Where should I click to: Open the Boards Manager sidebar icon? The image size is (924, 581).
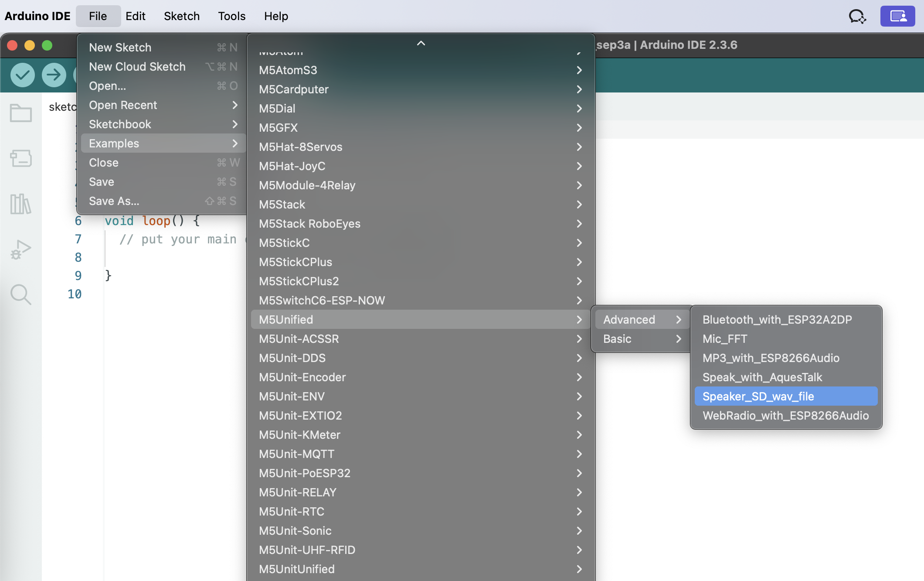(21, 158)
